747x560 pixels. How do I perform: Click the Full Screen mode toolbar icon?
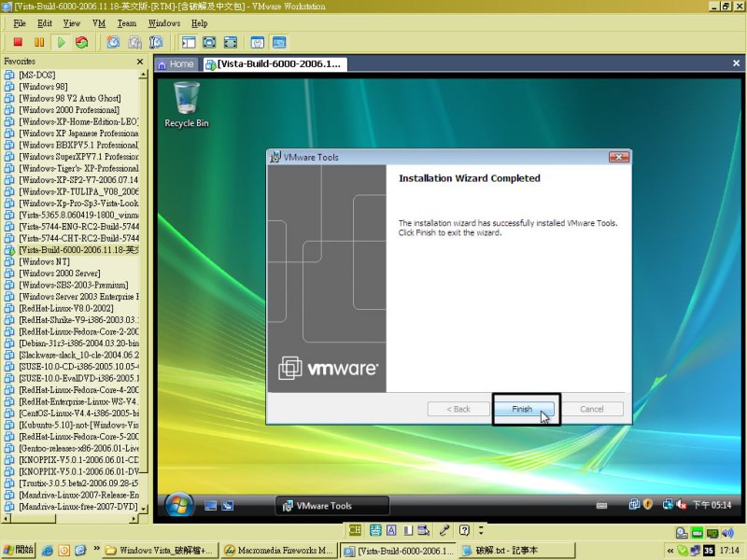[x=231, y=42]
